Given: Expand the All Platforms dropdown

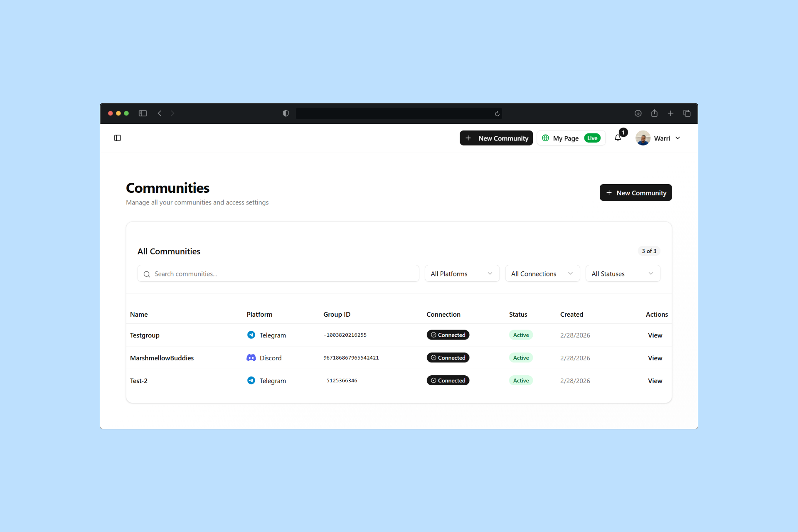Looking at the screenshot, I should tap(462, 273).
